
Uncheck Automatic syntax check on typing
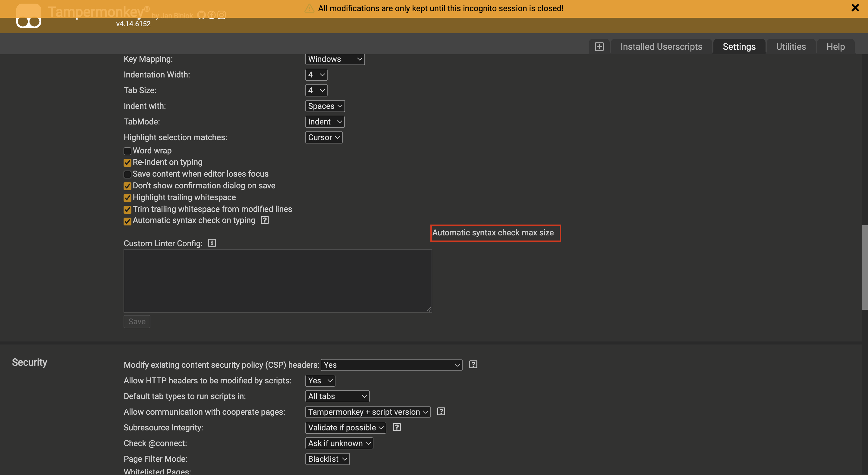127,221
